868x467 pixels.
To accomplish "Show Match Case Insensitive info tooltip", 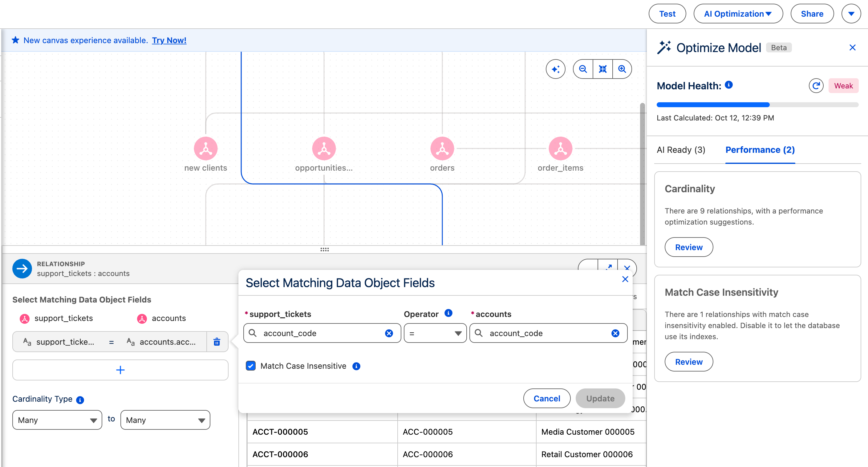I will pos(356,366).
